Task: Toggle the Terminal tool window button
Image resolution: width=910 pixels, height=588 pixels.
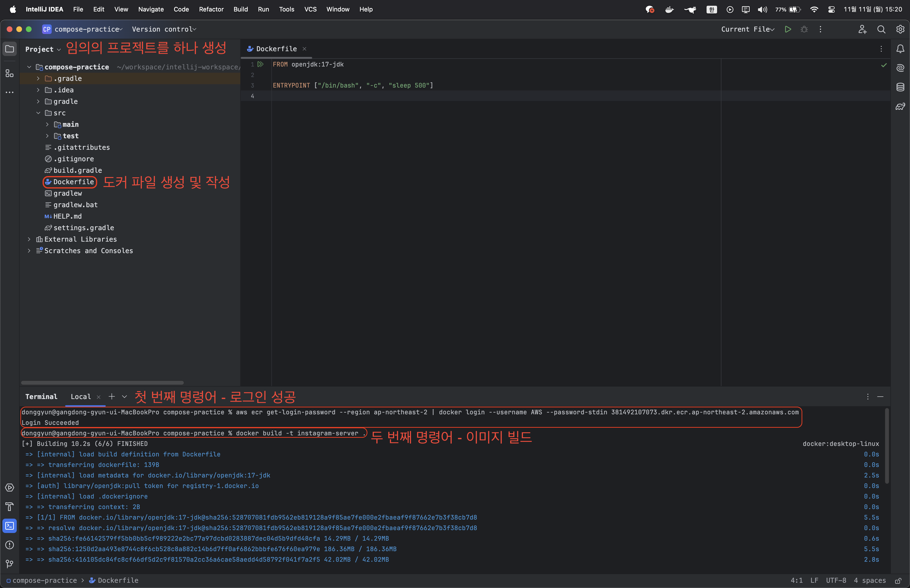Action: click(x=10, y=526)
